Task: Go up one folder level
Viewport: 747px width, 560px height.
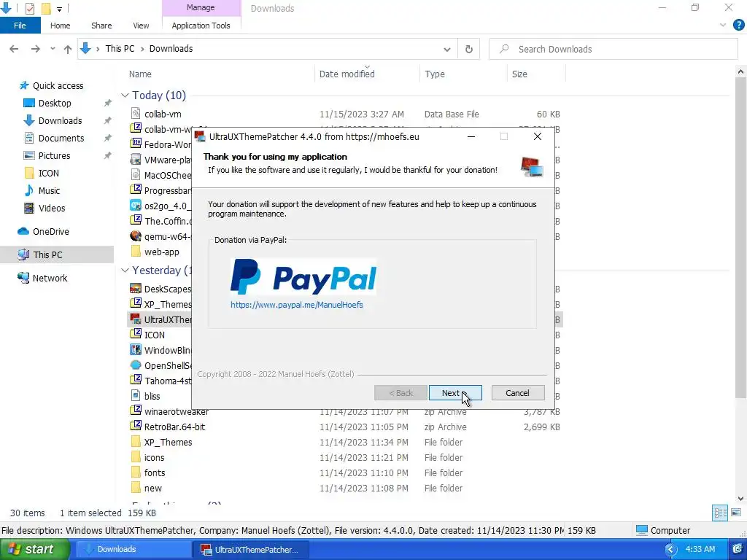Action: click(68, 49)
